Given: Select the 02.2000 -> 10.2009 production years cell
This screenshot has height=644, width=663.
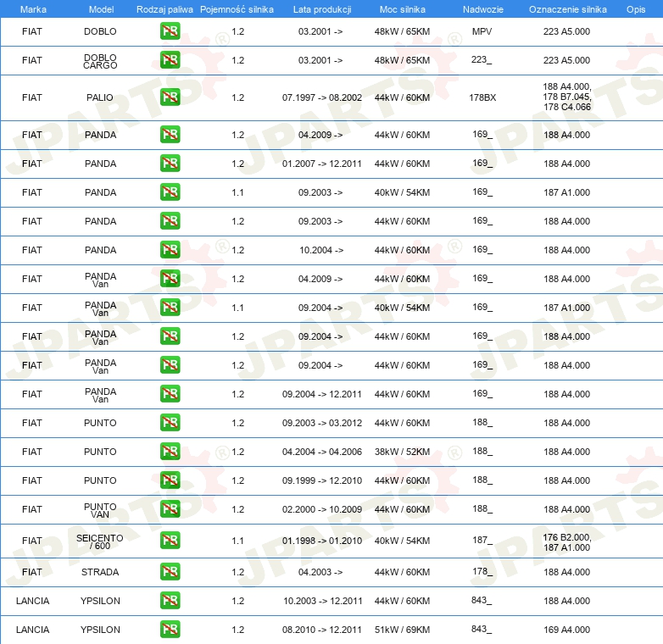Looking at the screenshot, I should coord(322,509).
